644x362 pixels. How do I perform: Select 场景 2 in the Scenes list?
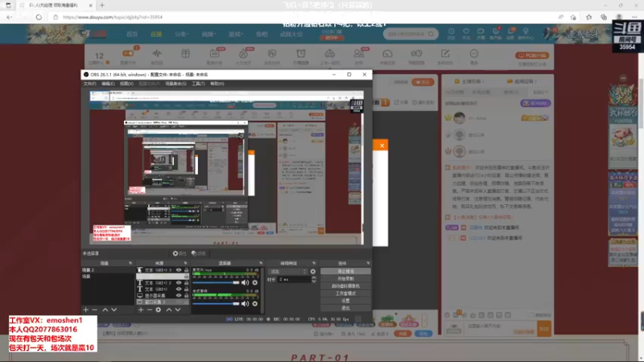[x=108, y=270]
